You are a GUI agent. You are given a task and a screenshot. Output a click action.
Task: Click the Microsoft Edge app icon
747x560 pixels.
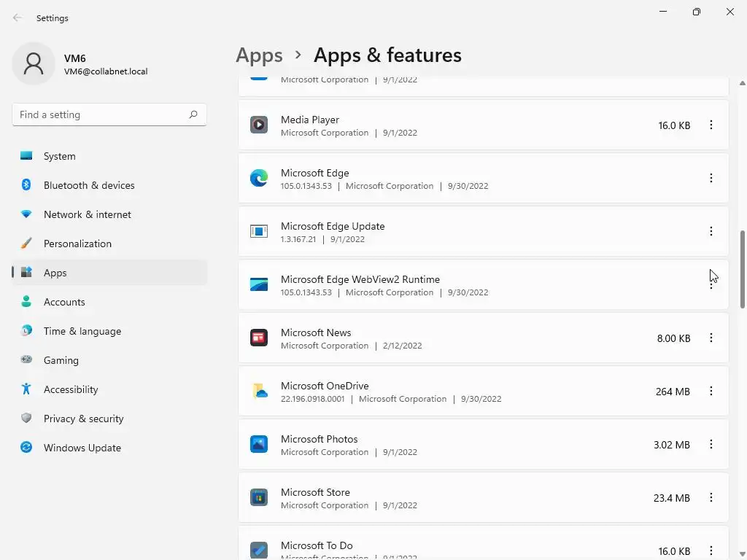[259, 178]
